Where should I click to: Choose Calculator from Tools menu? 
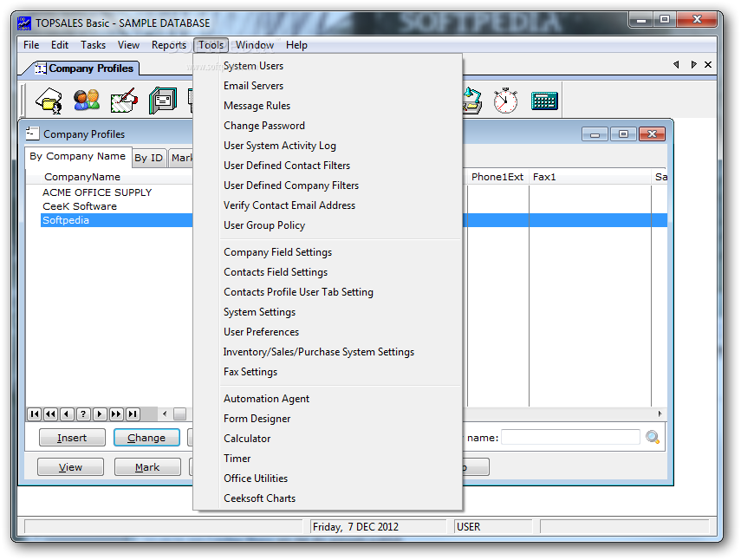tap(328, 438)
